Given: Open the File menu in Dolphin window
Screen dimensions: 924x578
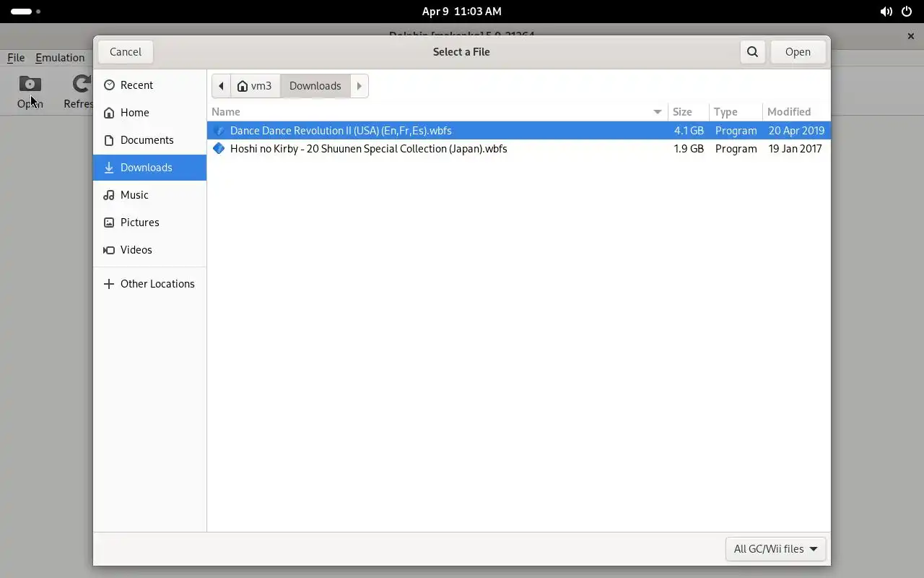Looking at the screenshot, I should pyautogui.click(x=16, y=58).
